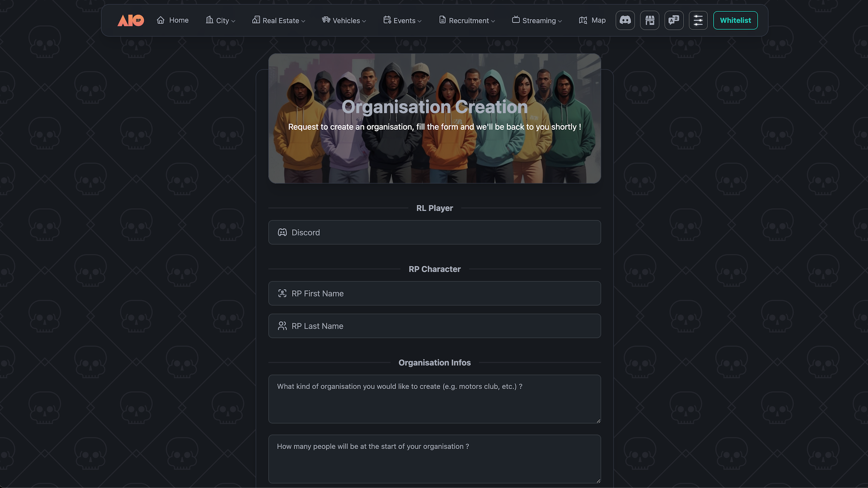
Task: Expand the City dropdown menu
Action: click(221, 20)
